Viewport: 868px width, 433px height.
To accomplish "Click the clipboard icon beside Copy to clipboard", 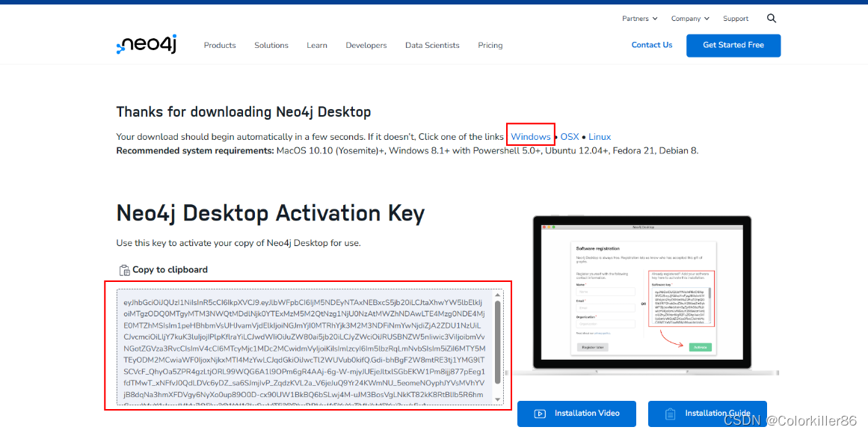I will point(125,270).
